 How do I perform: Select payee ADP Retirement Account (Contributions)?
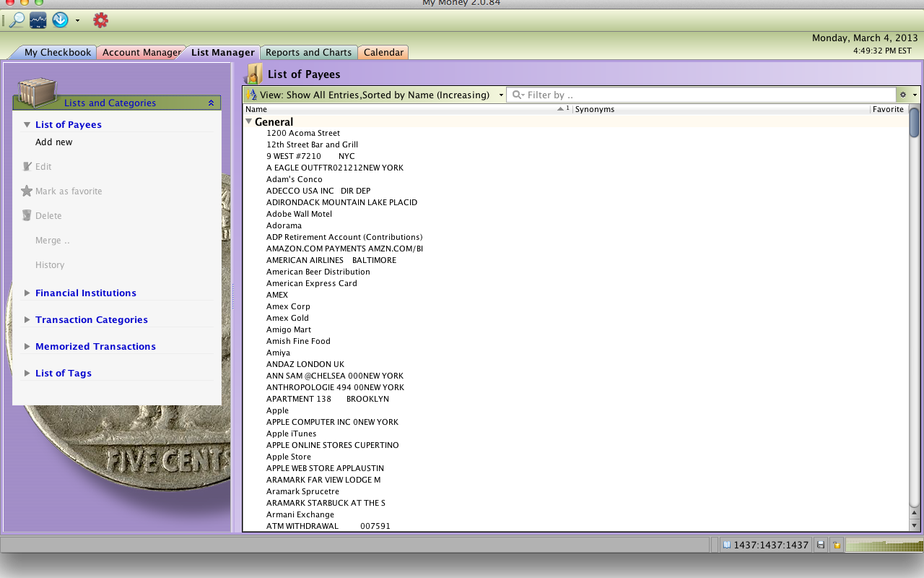[344, 237]
